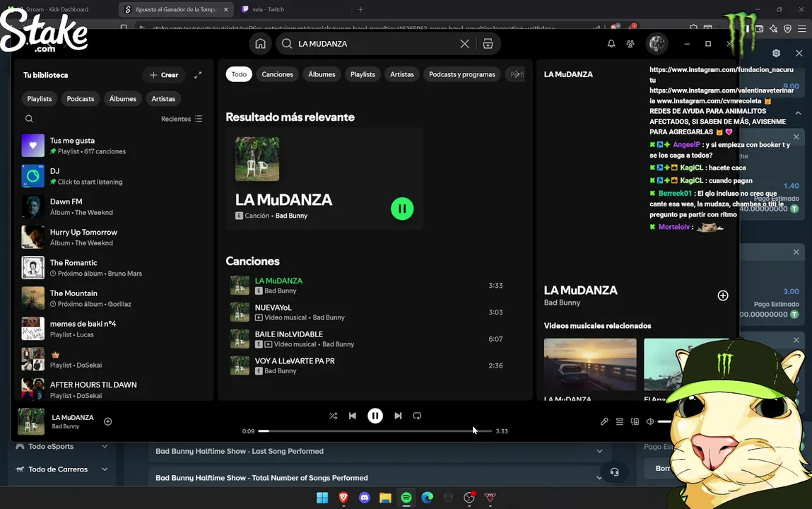Viewport: 812px width, 509px height.
Task: Select the Playlists search filter
Action: click(x=363, y=74)
